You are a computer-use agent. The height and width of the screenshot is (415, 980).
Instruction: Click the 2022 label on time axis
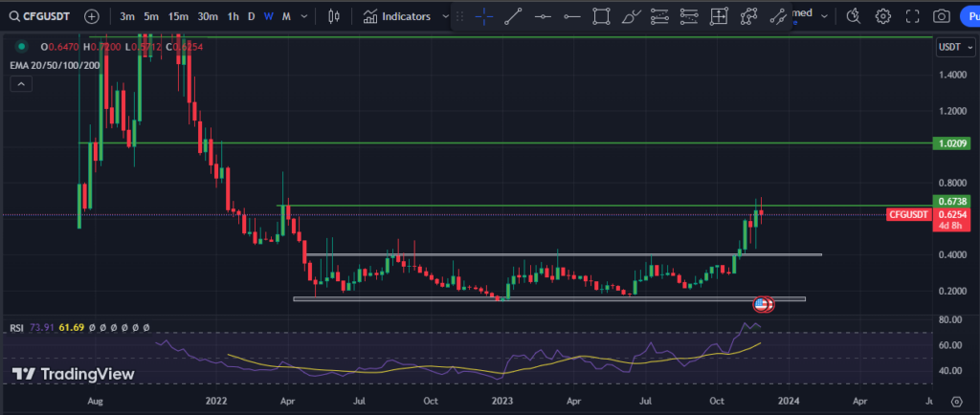tap(216, 401)
